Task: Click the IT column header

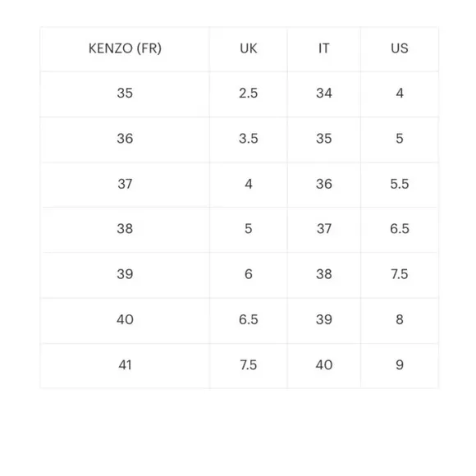Action: tap(324, 48)
